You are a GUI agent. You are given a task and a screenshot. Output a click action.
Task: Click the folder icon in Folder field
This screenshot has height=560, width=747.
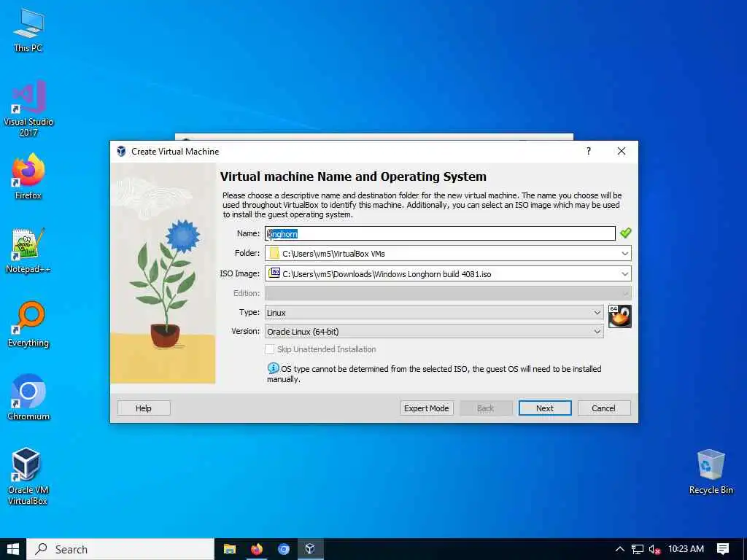coord(274,253)
